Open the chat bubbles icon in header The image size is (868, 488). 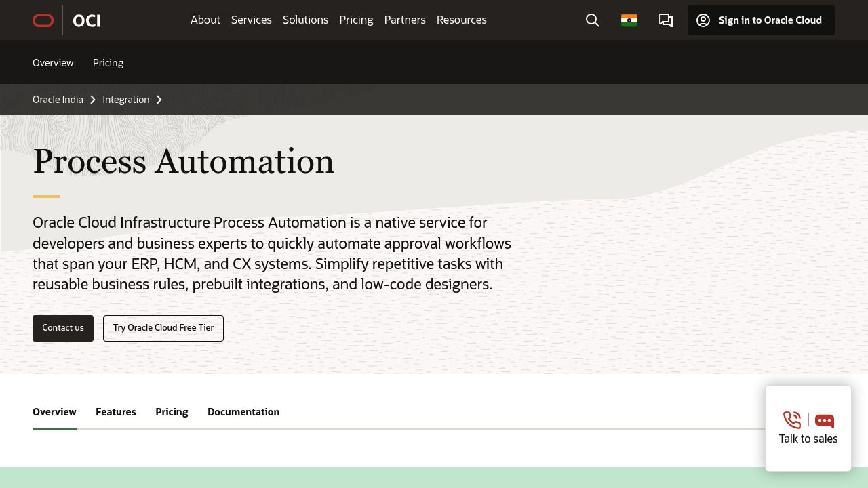pyautogui.click(x=666, y=20)
